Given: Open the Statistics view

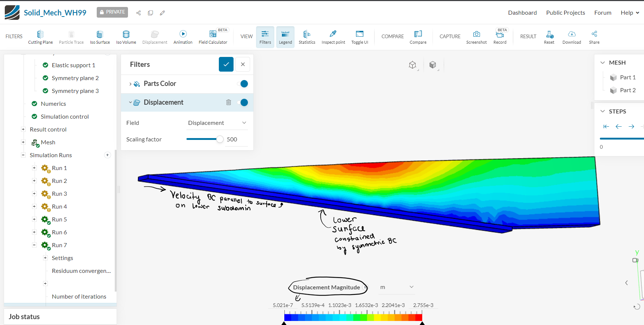Looking at the screenshot, I should click(307, 37).
